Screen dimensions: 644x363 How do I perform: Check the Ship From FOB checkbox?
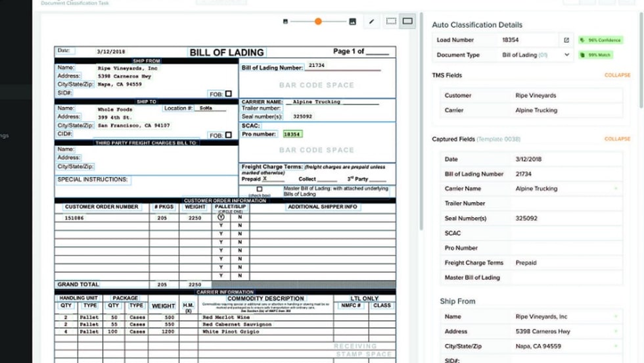[228, 94]
